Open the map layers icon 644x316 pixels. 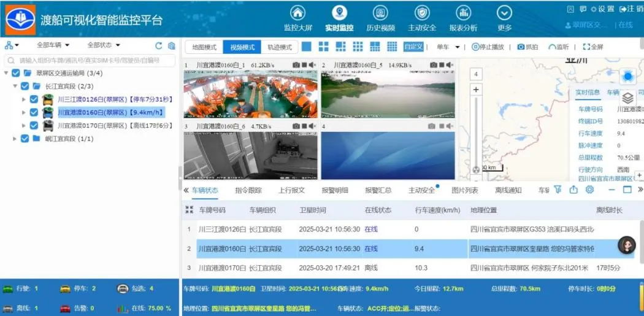(627, 98)
